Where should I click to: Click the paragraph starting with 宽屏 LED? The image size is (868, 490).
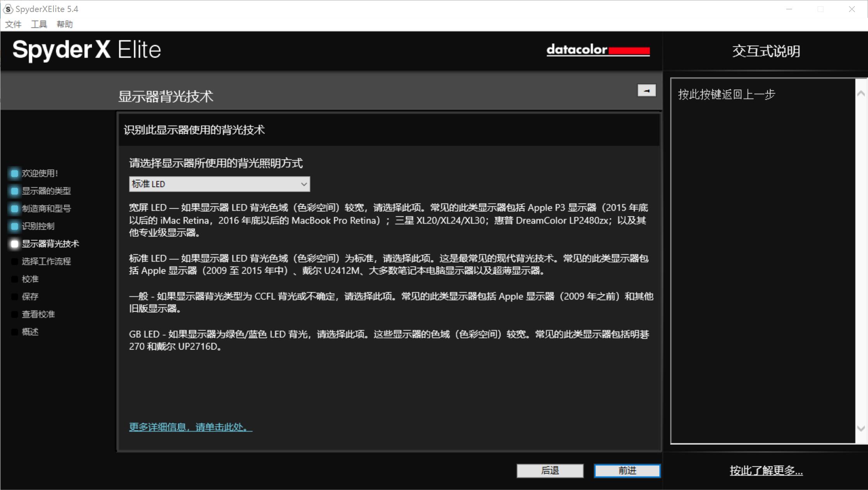388,220
